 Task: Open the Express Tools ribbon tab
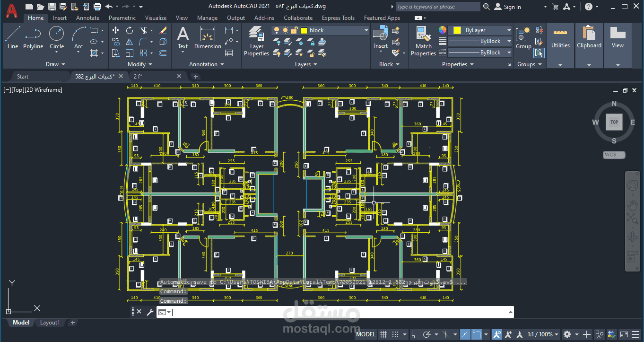[338, 18]
